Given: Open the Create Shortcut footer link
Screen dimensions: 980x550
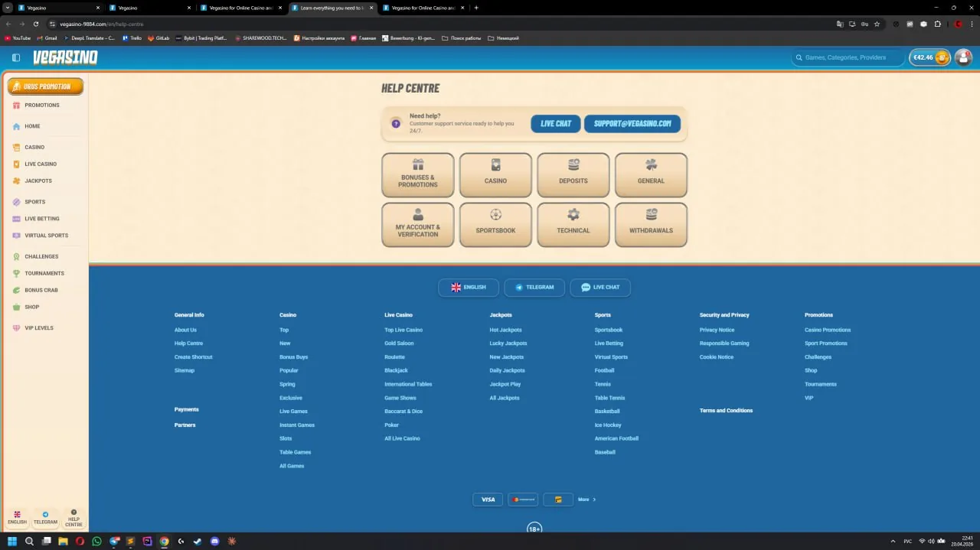Looking at the screenshot, I should (194, 357).
